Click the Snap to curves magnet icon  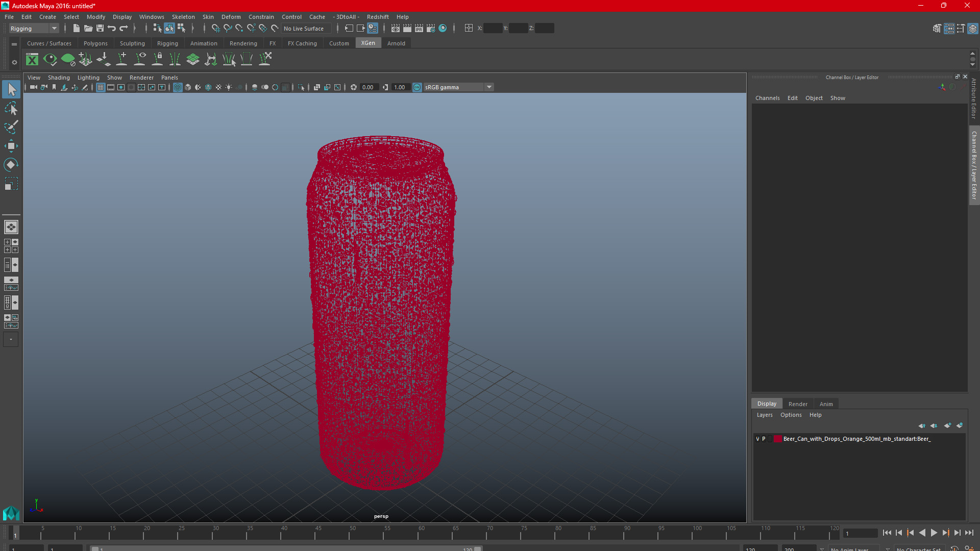228,29
